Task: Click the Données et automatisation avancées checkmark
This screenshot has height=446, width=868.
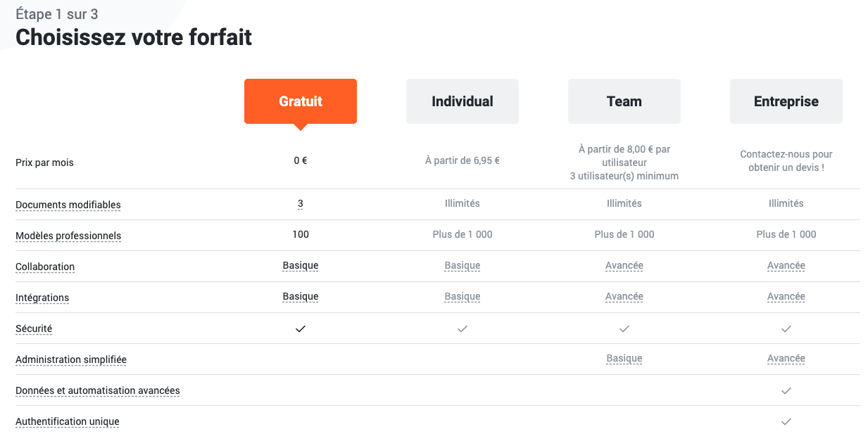Action: pos(786,390)
